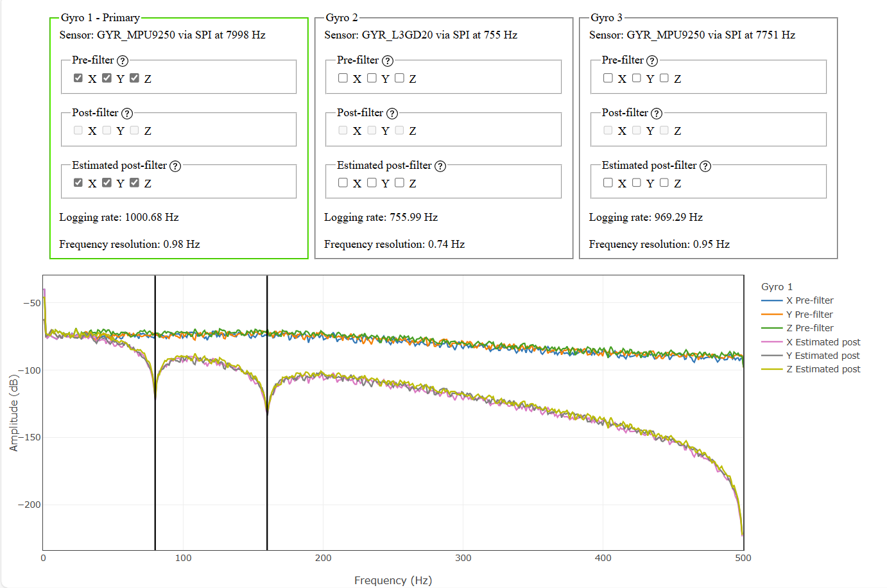
Task: Open Estimated post-filter help for Gyro 3
Action: coord(705,165)
